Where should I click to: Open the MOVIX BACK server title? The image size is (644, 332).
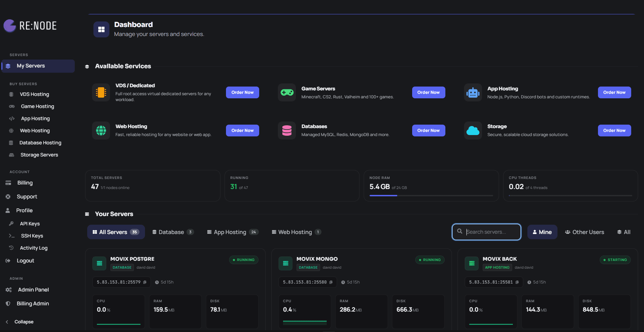[x=500, y=259]
